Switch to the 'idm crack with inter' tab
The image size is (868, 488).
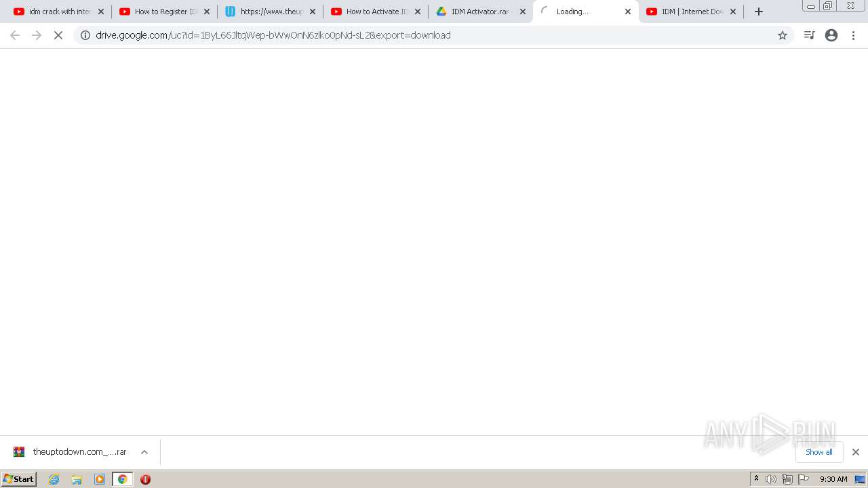point(53,12)
